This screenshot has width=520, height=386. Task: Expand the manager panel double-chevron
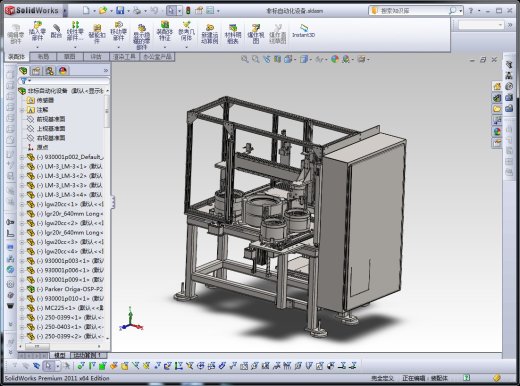[x=106, y=71]
